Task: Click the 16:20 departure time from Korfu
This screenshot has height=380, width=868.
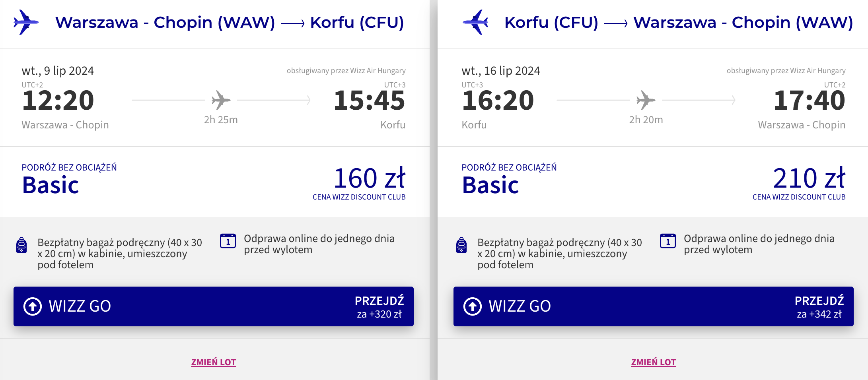Action: pyautogui.click(x=498, y=100)
